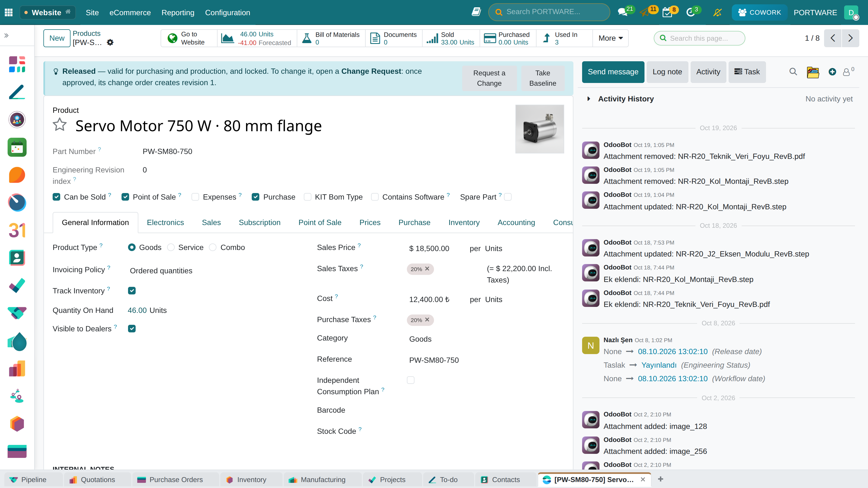This screenshot has height=488, width=868.
Task: Click the servo motor product image
Action: click(540, 129)
